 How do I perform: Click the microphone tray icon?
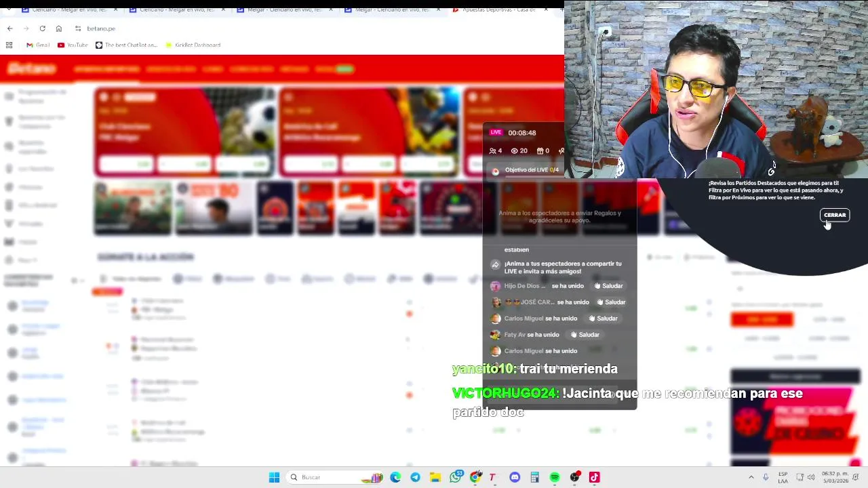tap(766, 477)
